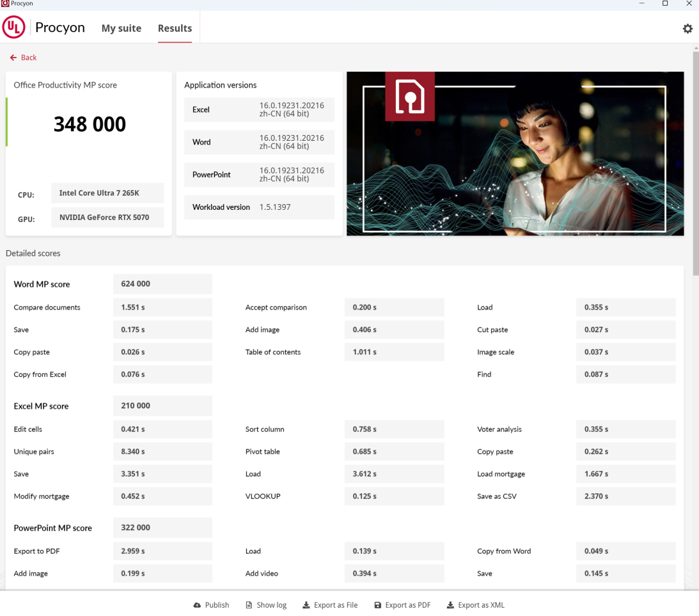The width and height of the screenshot is (699, 616).
Task: Open the settings gear icon
Action: [687, 29]
